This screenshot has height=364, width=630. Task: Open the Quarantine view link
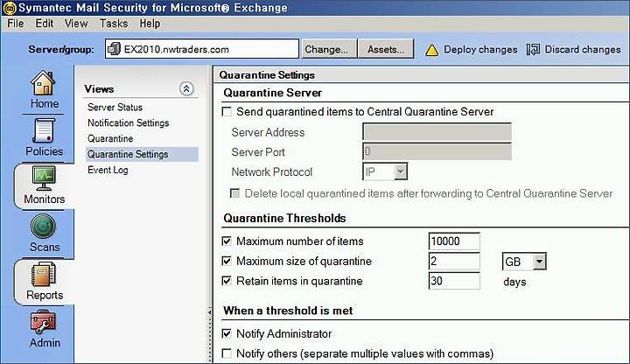(x=110, y=138)
